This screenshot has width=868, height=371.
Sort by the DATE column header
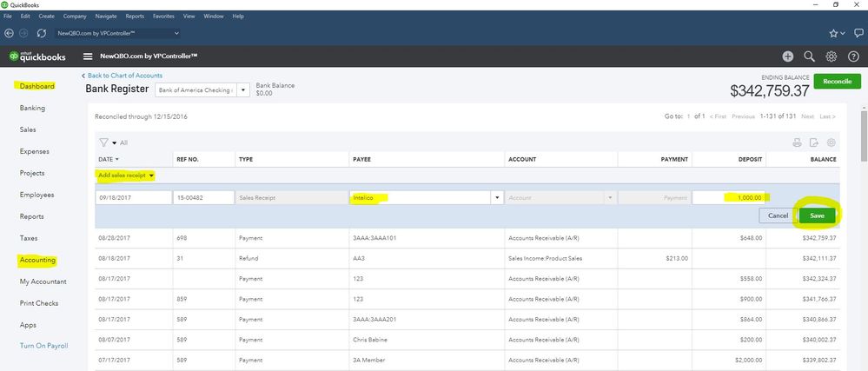tap(109, 160)
